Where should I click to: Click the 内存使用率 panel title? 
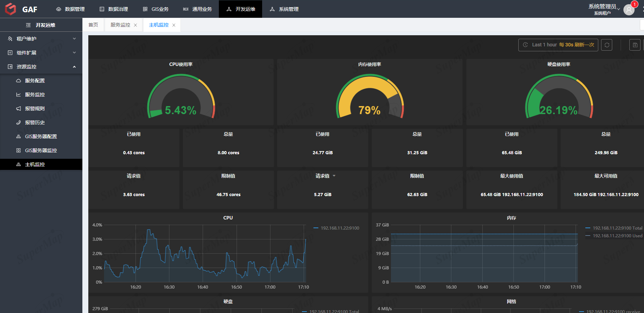[x=370, y=64]
